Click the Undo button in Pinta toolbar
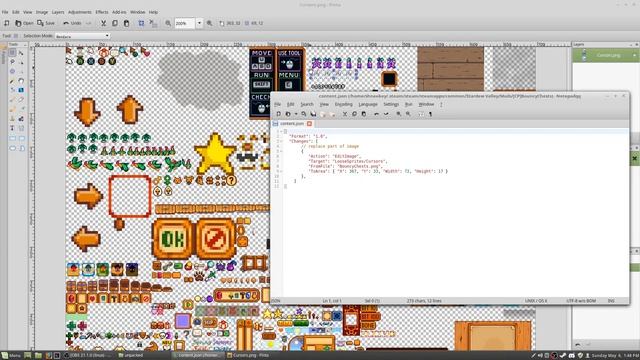This screenshot has width=640, height=360. tap(72, 23)
